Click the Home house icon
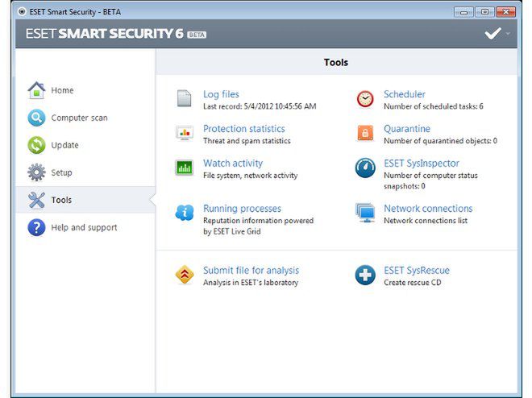This screenshot has height=398, width=532. (36, 90)
